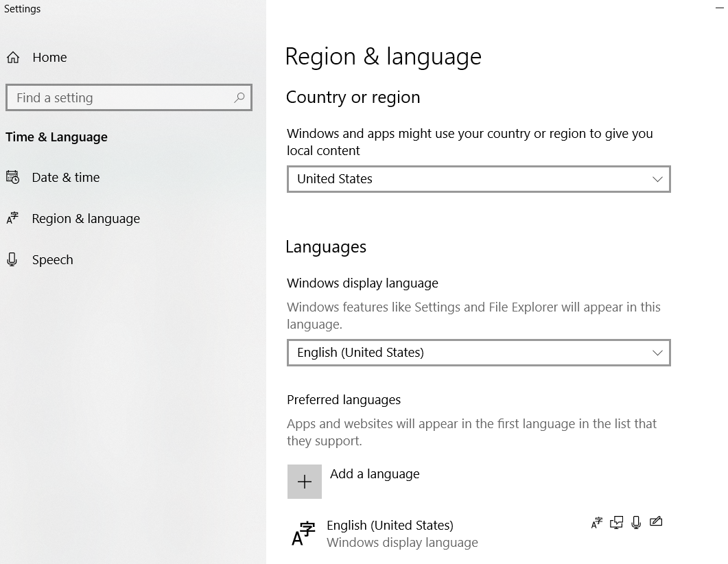
Task: Click the Region & language page title
Action: (383, 57)
